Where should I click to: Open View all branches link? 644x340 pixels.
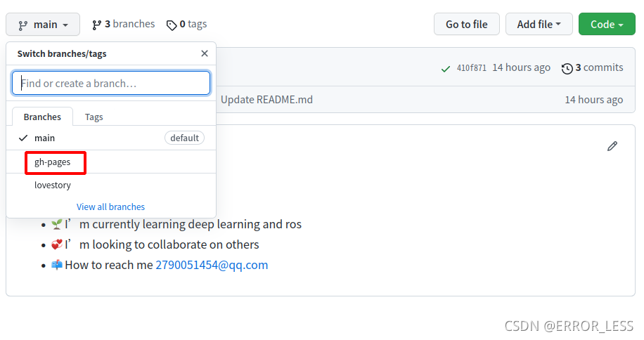(110, 207)
